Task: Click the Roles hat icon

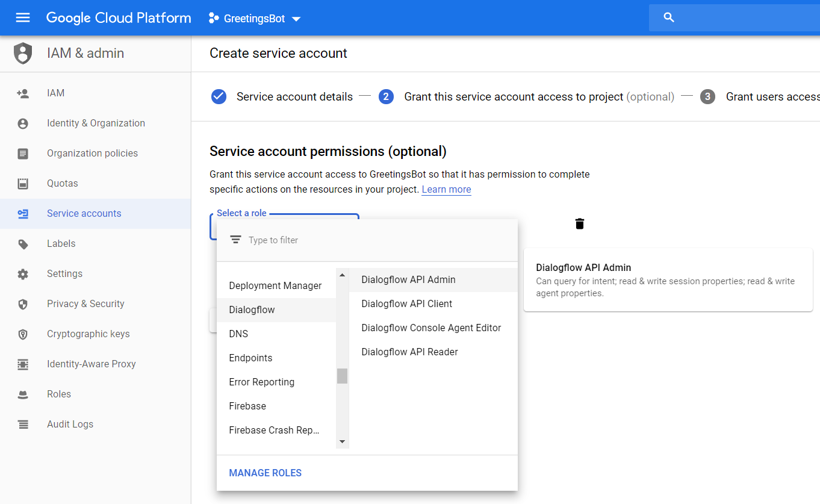Action: 23,394
